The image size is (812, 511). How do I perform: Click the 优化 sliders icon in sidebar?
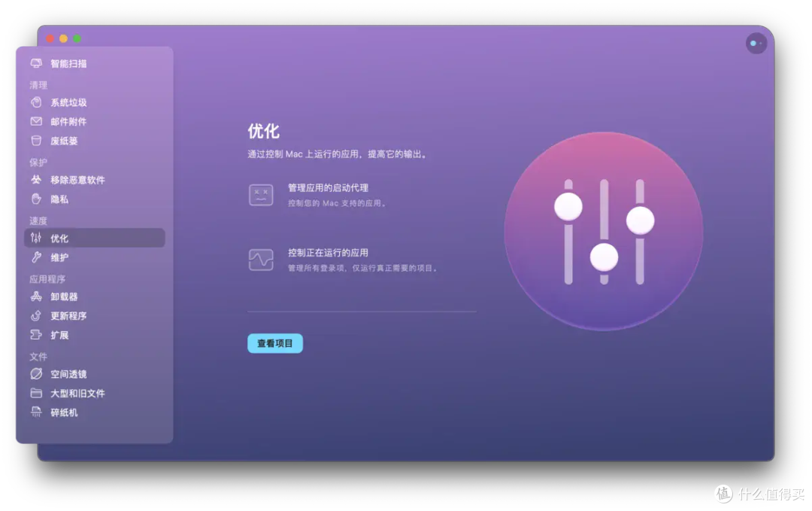pos(36,238)
